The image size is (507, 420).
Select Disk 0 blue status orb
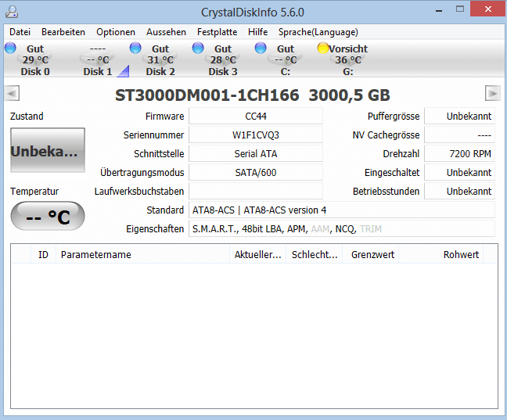pos(10,48)
